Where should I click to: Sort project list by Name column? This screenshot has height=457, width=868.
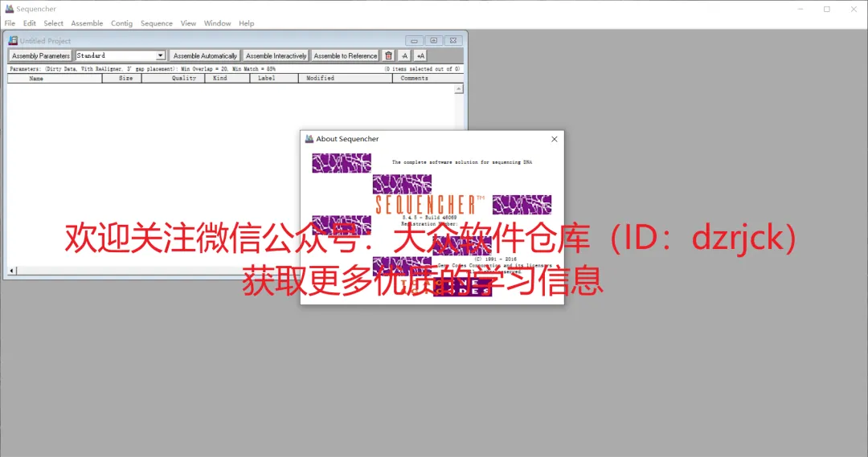pyautogui.click(x=55, y=79)
